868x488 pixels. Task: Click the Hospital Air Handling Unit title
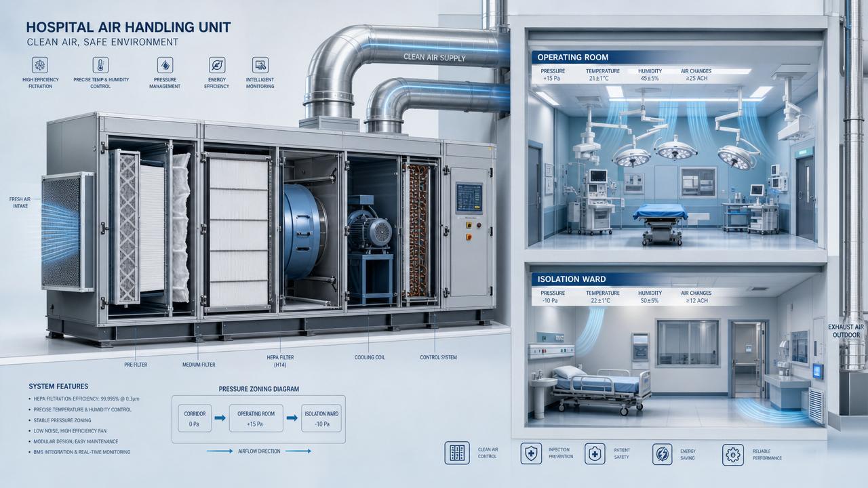pos(128,28)
